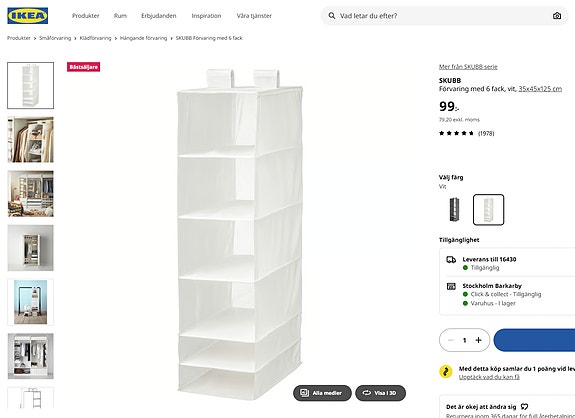This screenshot has height=418, width=575.
Task: Go to Klädförvaring breadcrumb
Action: [95, 38]
